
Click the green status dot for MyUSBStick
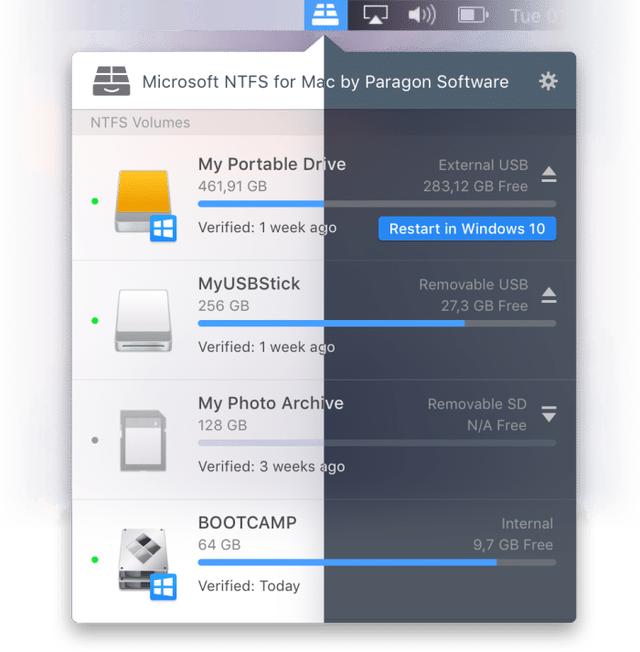point(95,321)
